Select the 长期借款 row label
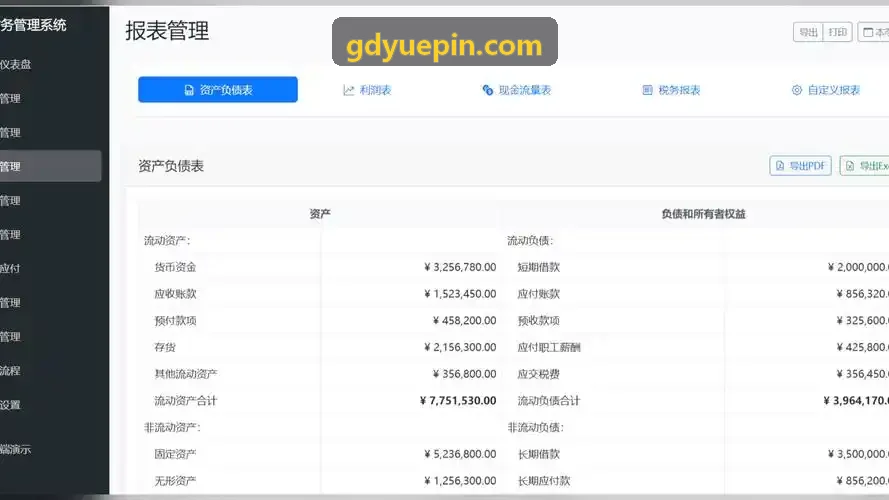The image size is (889, 500). coord(539,454)
